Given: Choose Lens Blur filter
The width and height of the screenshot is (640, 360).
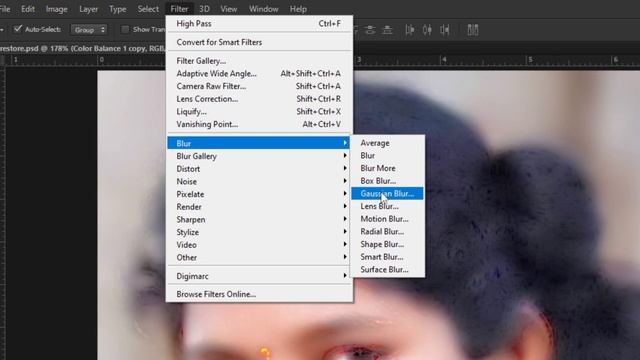Looking at the screenshot, I should [x=387, y=206].
